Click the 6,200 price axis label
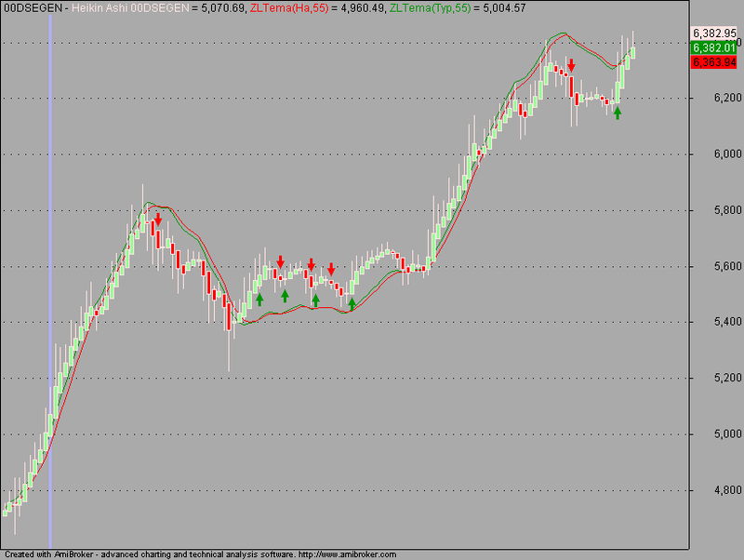Viewport: 744px width, 560px height. pyautogui.click(x=727, y=99)
